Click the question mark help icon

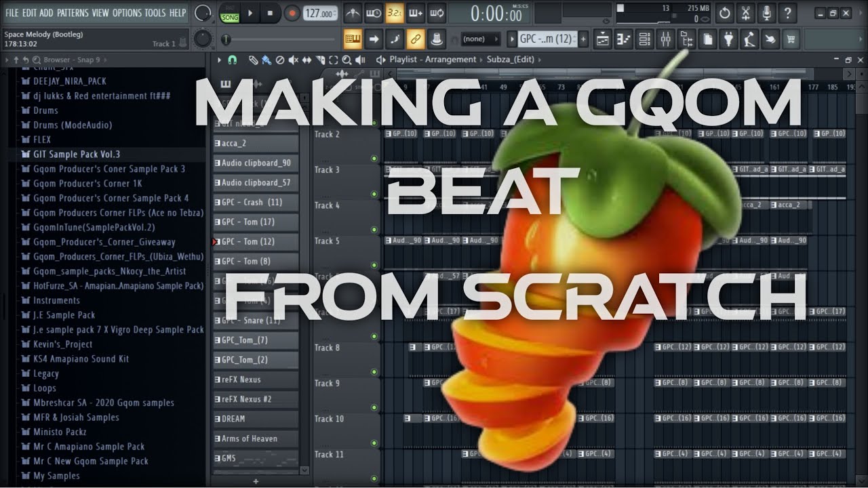[x=787, y=13]
